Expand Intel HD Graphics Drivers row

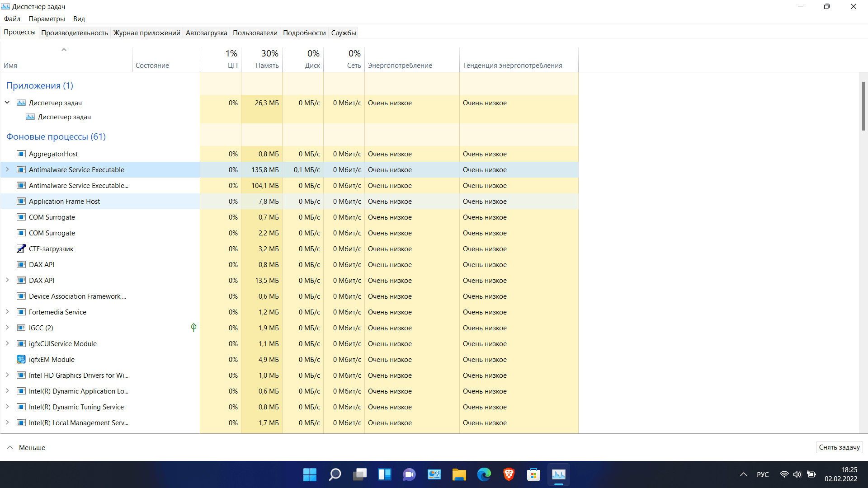(x=7, y=375)
